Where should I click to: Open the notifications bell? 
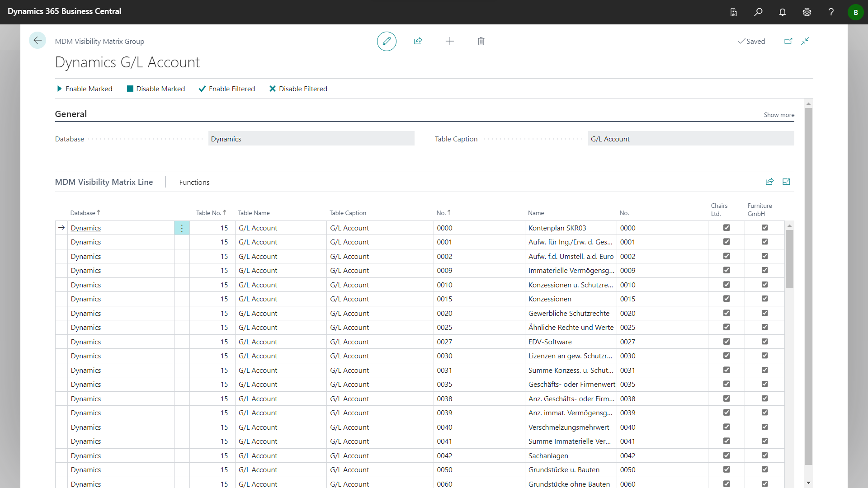783,12
